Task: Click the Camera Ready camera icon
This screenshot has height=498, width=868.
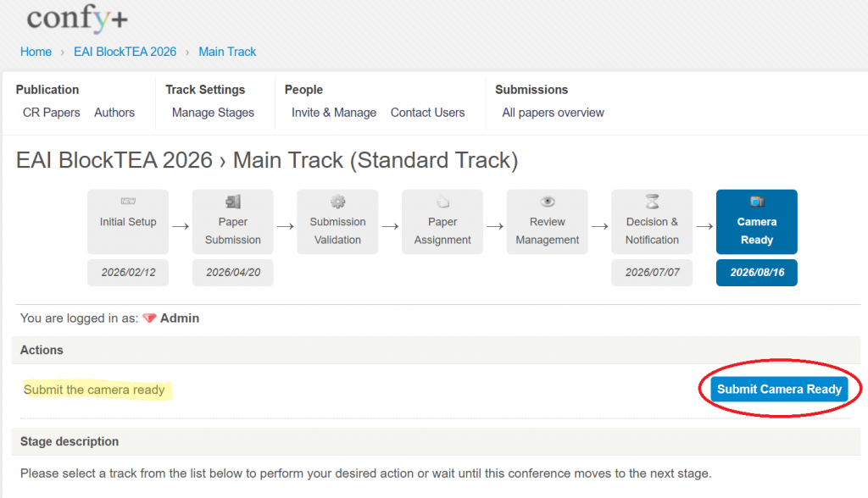Action: [757, 202]
